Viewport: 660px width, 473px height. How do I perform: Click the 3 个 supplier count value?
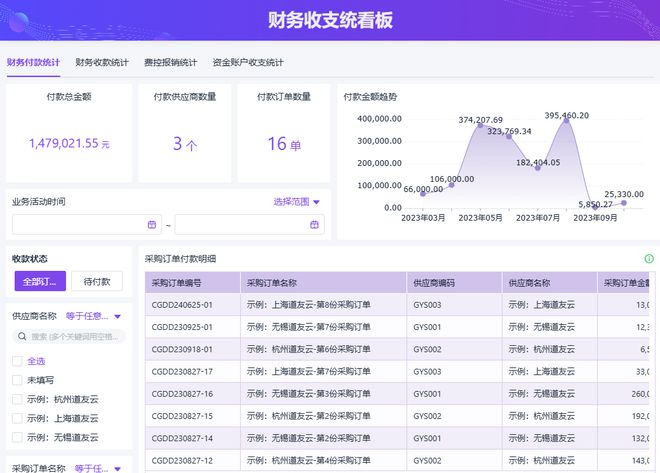pos(185,144)
